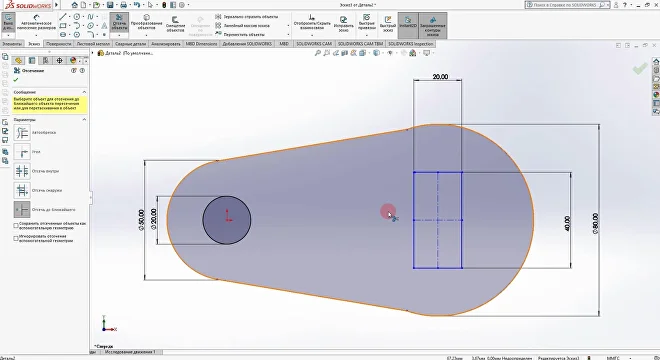The image size is (660, 360).
Task: Open Offset Entities (Смещение объектов)
Action: click(x=176, y=24)
